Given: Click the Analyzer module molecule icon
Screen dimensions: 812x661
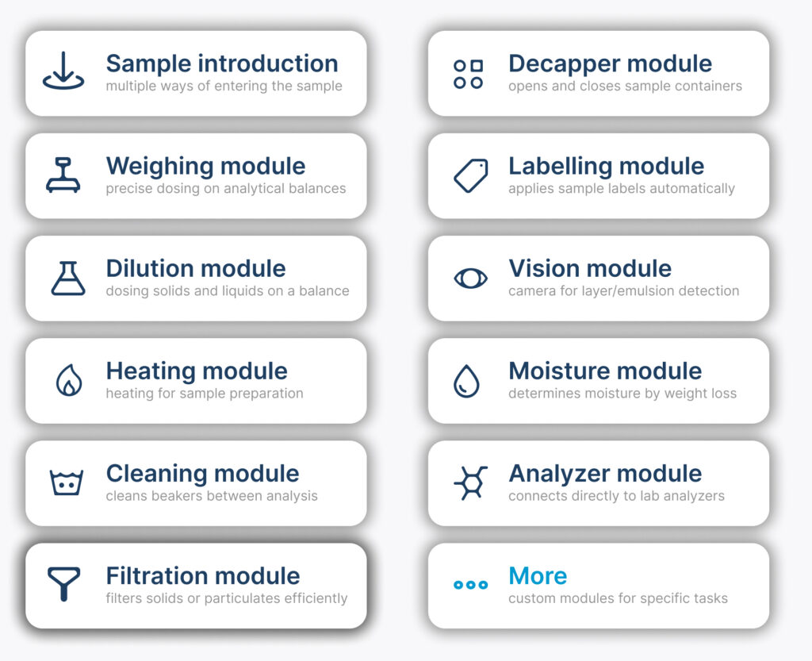Looking at the screenshot, I should pos(470,482).
